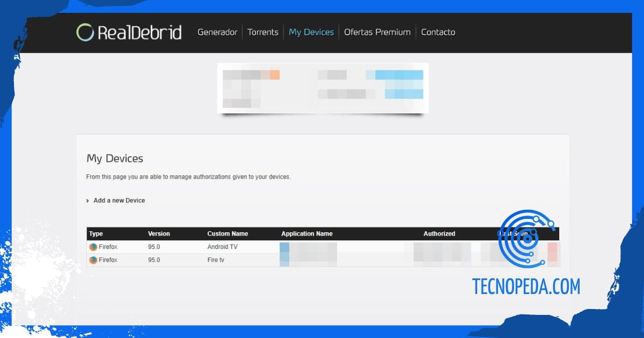Screen dimensions: 644x338
Task: Open the RealDebrid logo home link
Action: point(129,32)
